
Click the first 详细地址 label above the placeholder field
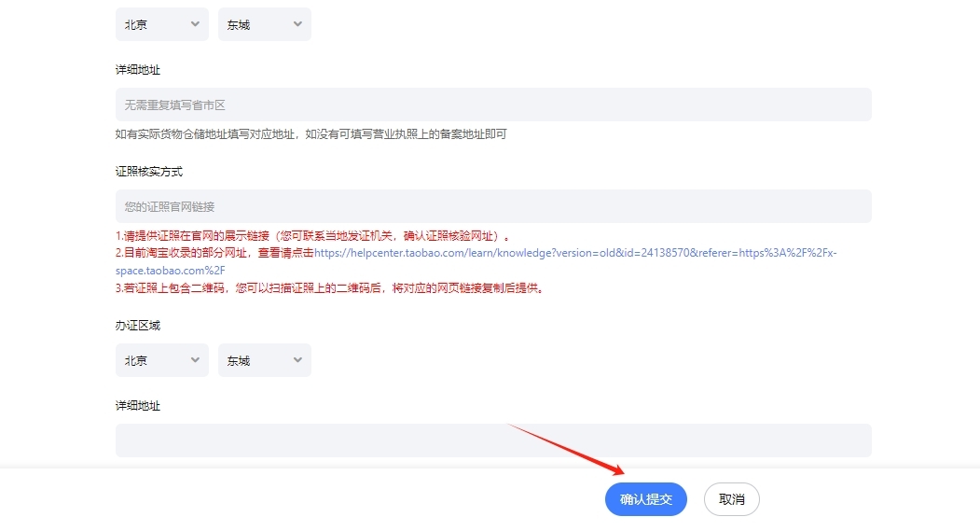tap(138, 70)
